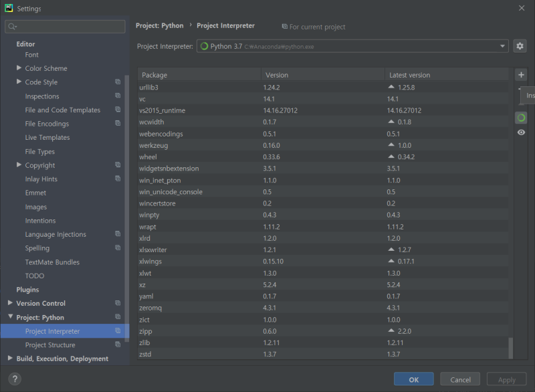
Task: Toggle showing early releases with the eye icon
Action: 522,132
